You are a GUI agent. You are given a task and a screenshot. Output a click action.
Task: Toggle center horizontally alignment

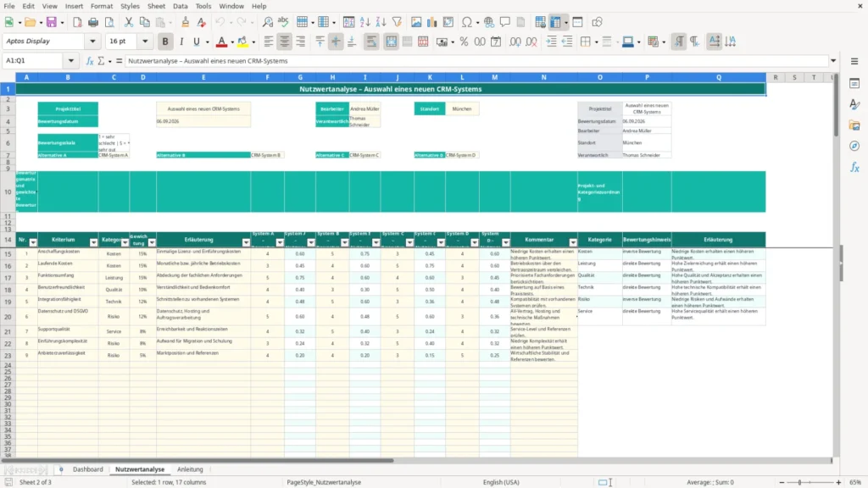coord(285,42)
